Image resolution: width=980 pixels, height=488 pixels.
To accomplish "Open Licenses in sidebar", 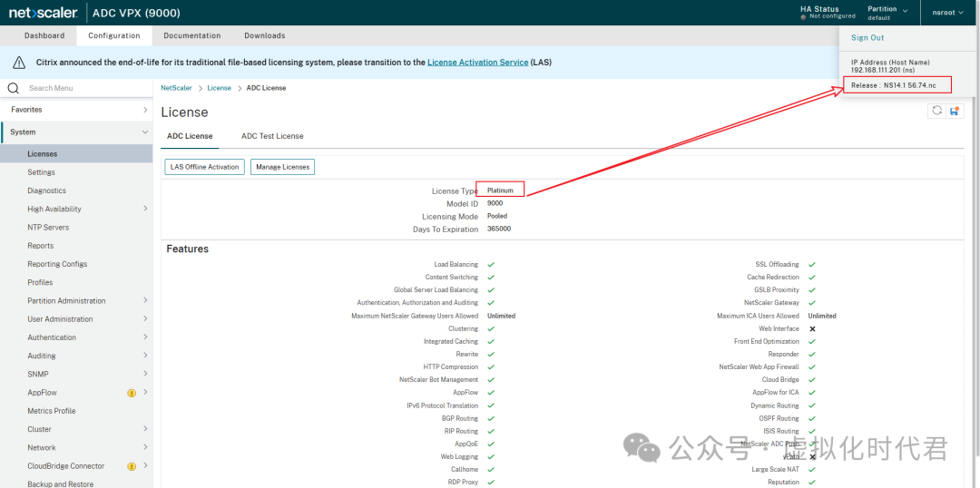I will pos(76,153).
